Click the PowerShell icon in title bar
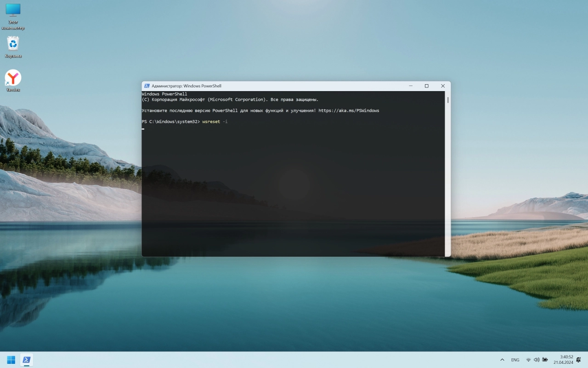 pos(147,86)
